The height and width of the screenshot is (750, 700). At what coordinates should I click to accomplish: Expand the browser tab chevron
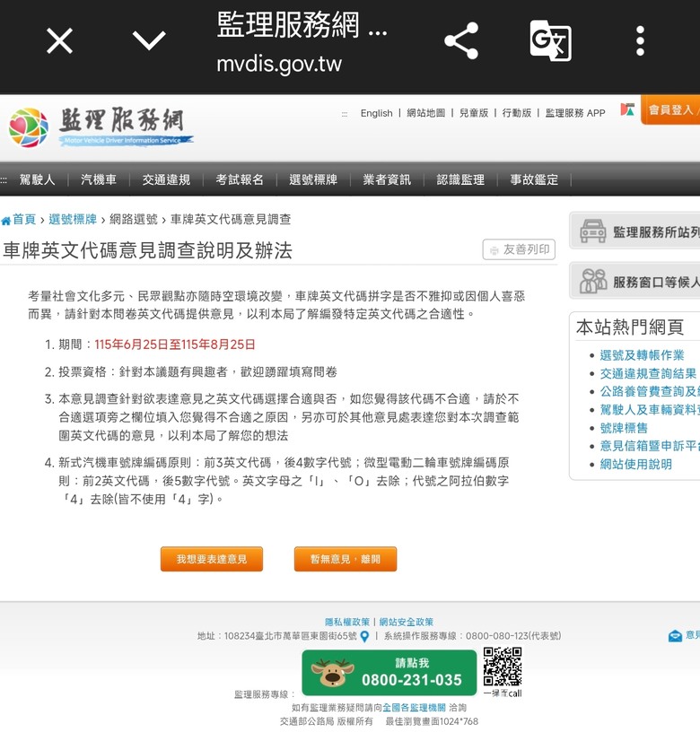tap(149, 40)
